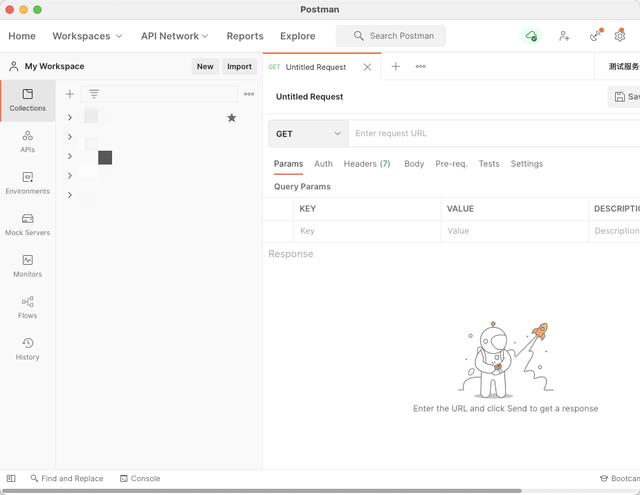
Task: Click the Import button
Action: pyautogui.click(x=239, y=67)
